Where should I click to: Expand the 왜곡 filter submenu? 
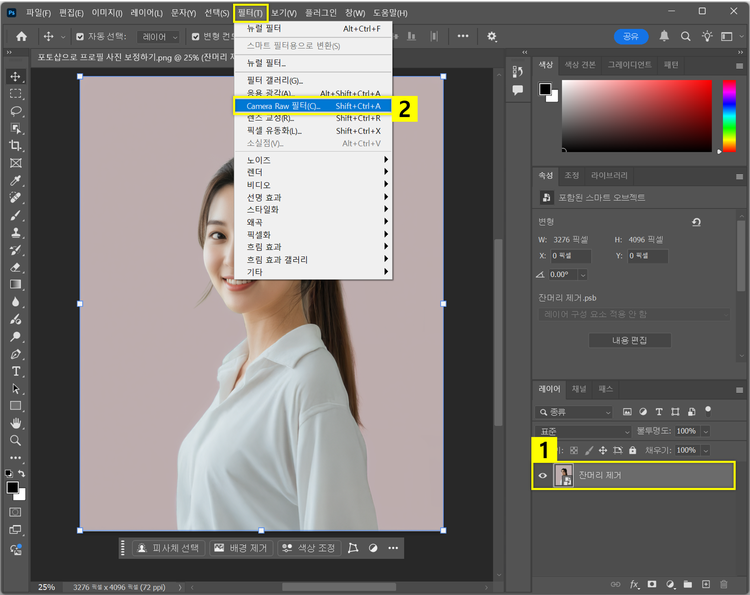(313, 222)
